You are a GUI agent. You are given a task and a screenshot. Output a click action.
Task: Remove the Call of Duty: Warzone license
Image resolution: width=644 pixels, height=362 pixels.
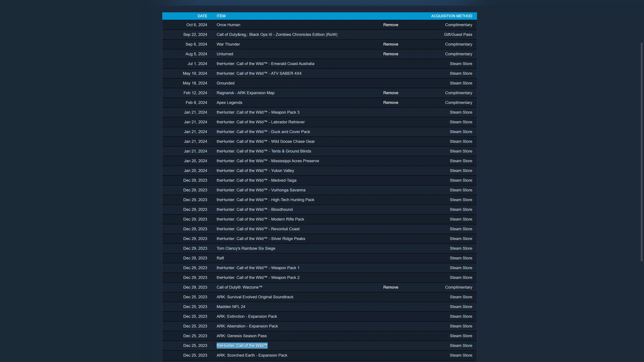click(x=390, y=287)
